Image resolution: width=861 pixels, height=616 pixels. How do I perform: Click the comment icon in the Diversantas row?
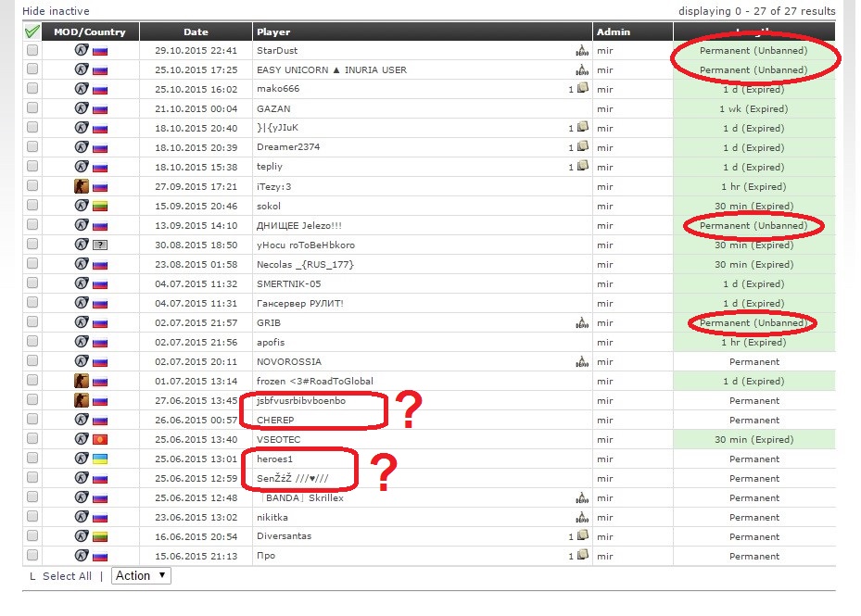[x=582, y=536]
